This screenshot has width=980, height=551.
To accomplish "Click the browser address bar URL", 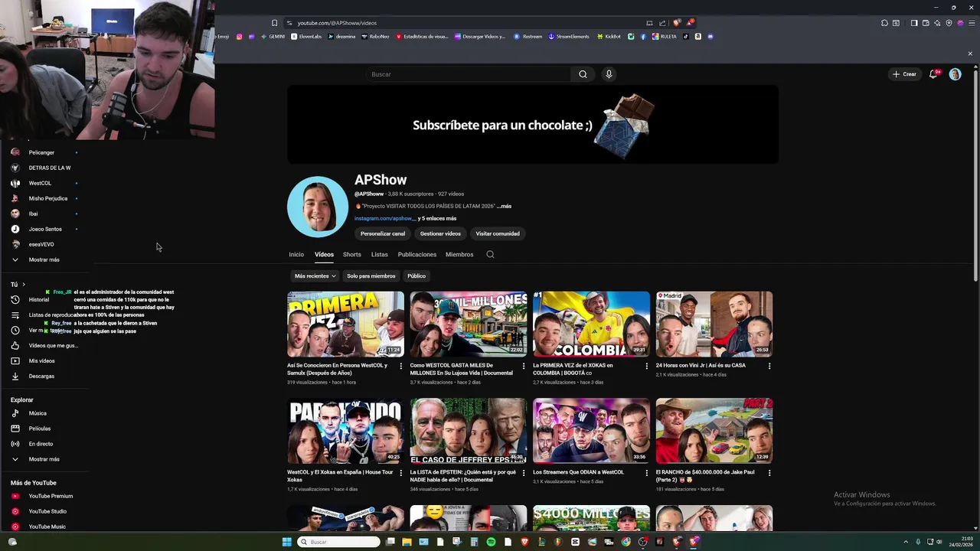I will click(x=337, y=23).
